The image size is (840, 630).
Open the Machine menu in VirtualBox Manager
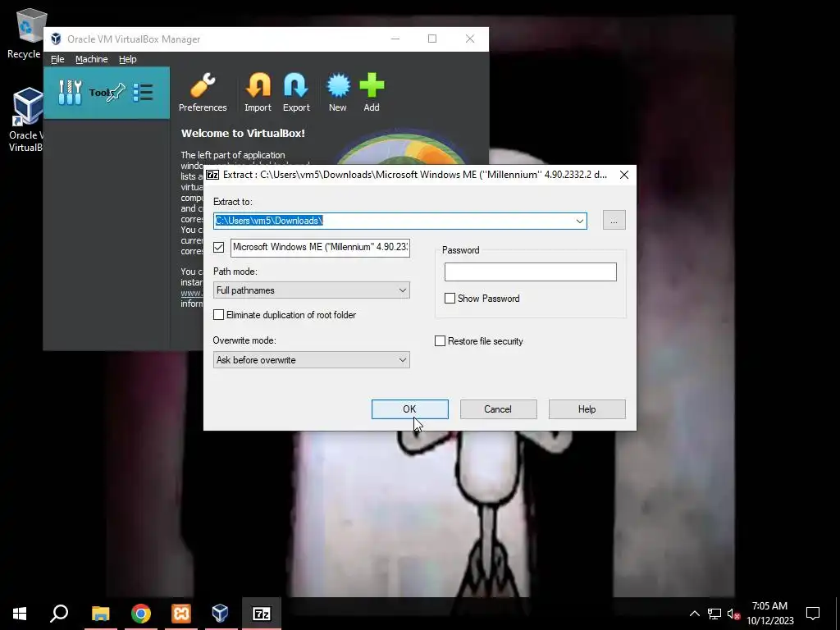point(92,59)
